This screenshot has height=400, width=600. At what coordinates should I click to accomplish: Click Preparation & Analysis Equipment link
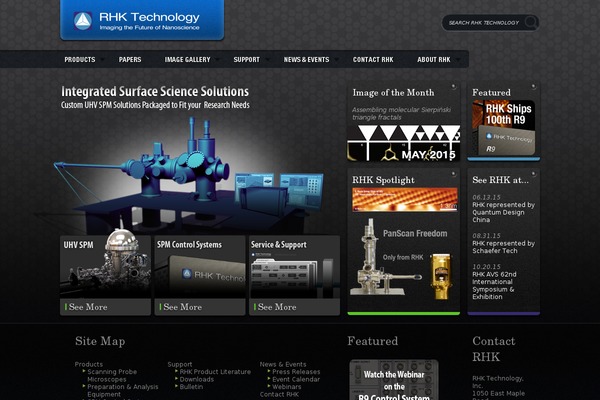[122, 390]
